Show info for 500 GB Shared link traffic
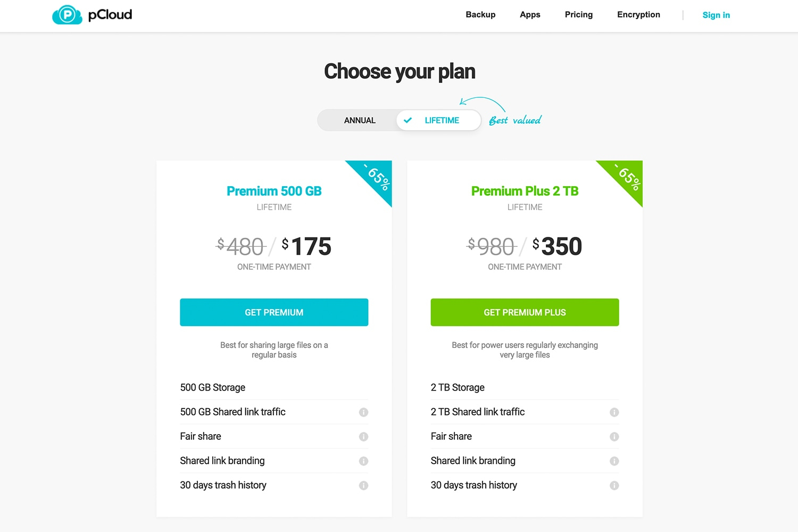This screenshot has height=532, width=798. tap(363, 412)
